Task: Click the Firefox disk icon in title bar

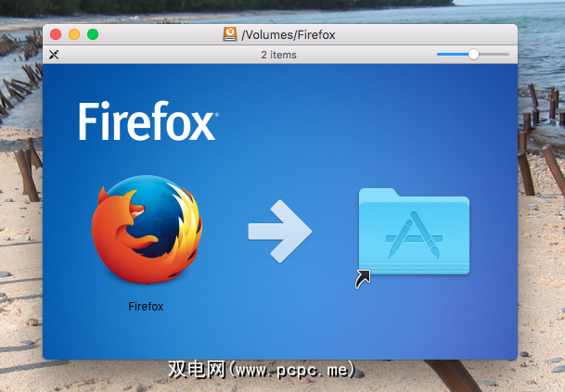Action: click(x=230, y=34)
